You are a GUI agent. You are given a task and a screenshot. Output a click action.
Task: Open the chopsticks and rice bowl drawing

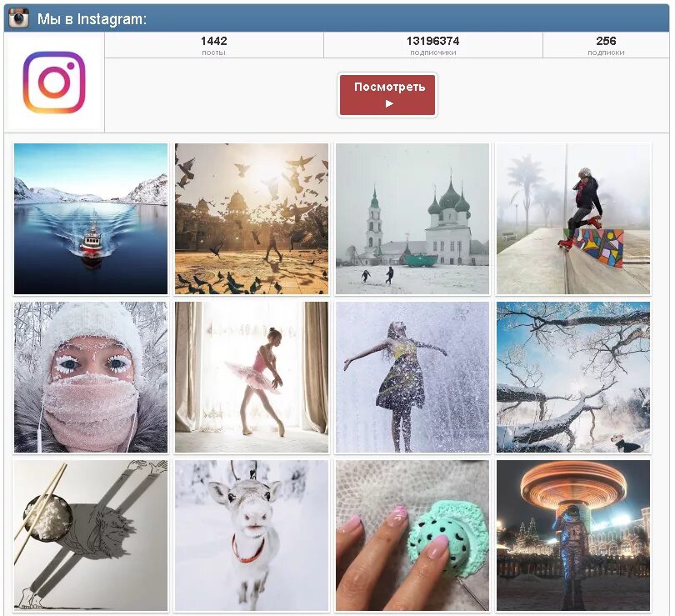point(91,535)
